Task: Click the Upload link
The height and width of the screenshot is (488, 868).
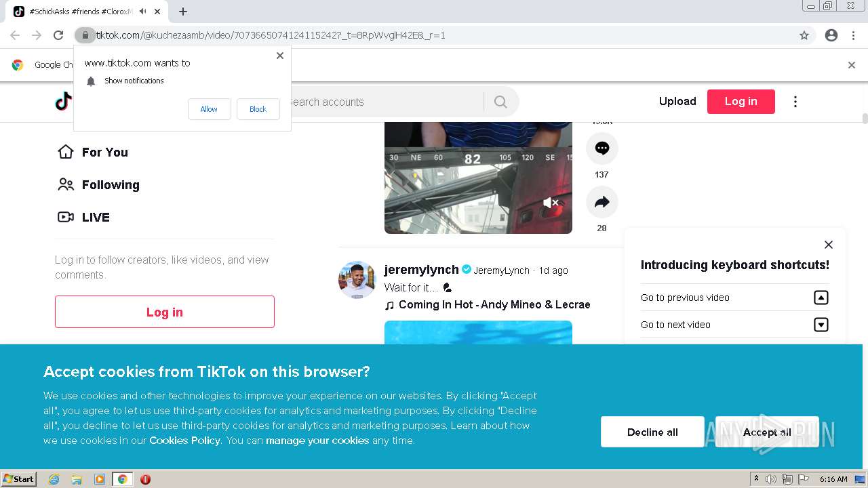Action: [x=677, y=101]
